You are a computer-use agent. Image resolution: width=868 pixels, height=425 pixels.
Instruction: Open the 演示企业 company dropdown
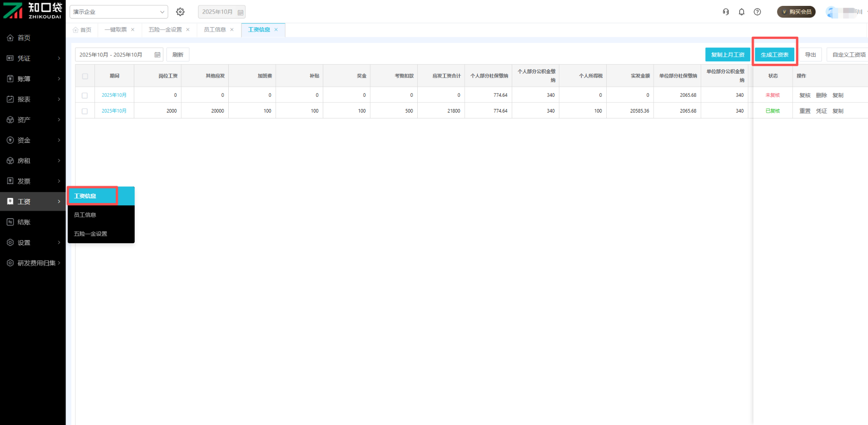pyautogui.click(x=118, y=12)
